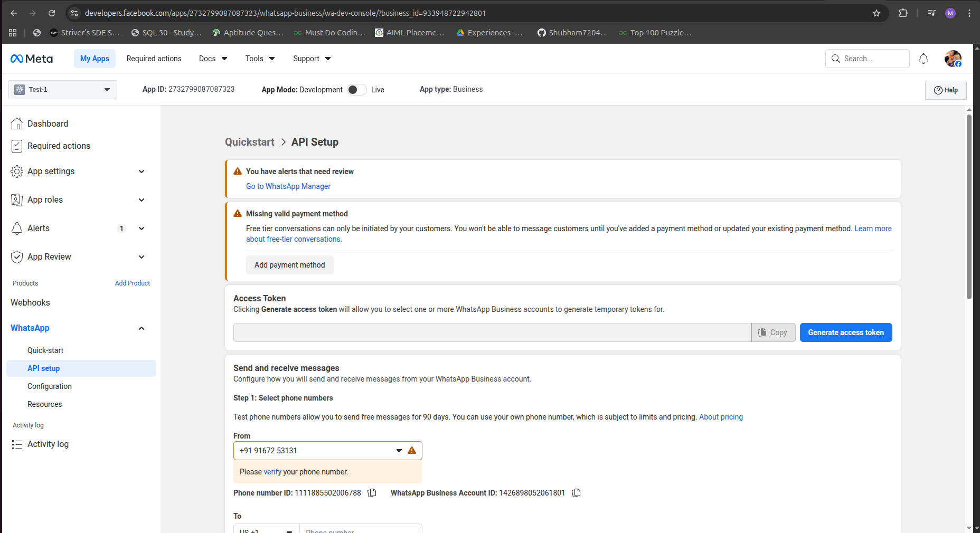Open Chrome profile avatar M
Image resolution: width=980 pixels, height=533 pixels.
coord(950,13)
